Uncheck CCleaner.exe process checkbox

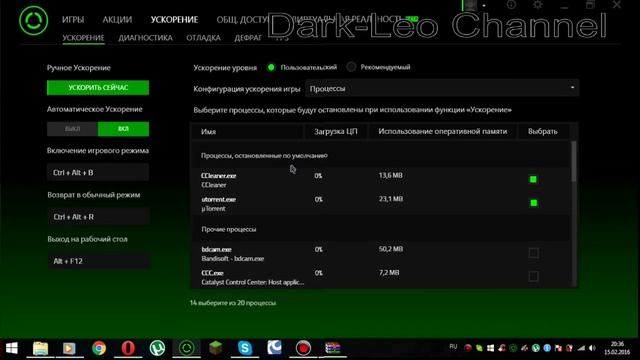533,179
